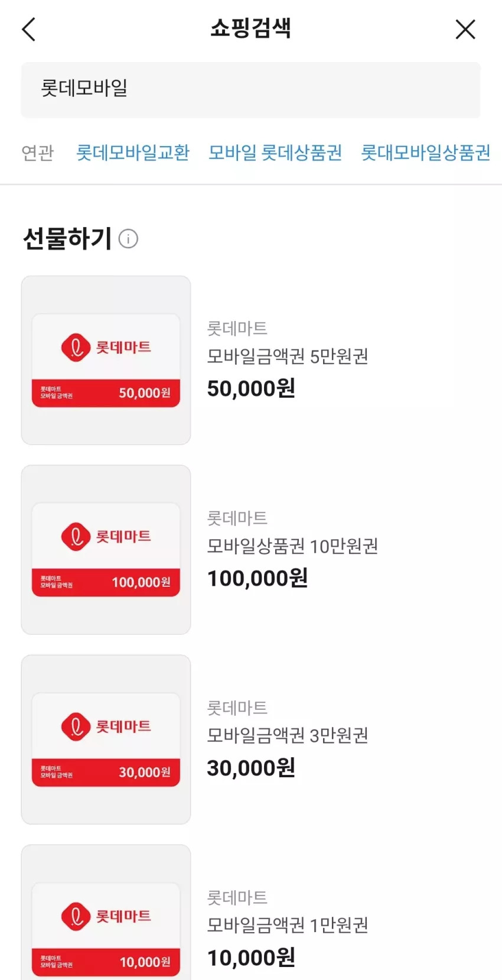Select related search 모바일 롯데상품권
This screenshot has height=980, width=502.
pyautogui.click(x=275, y=152)
